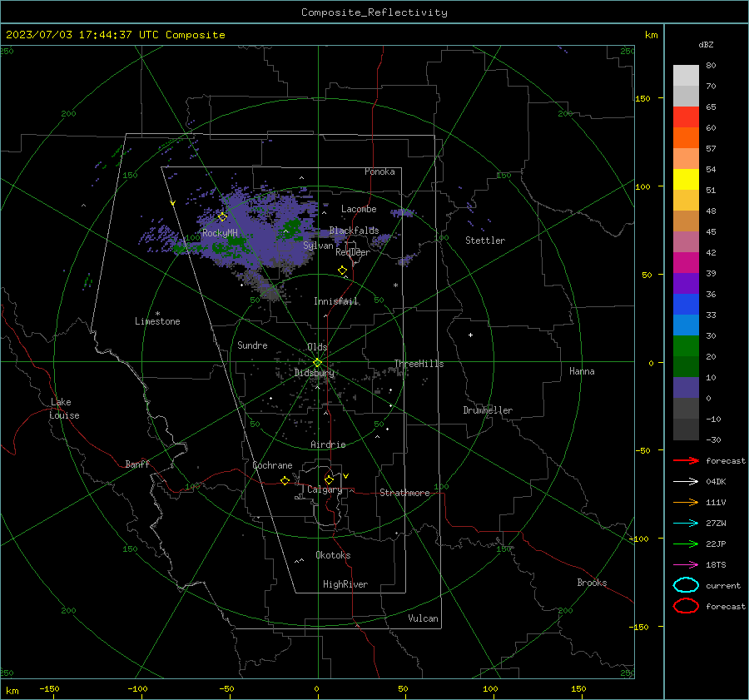749x700 pixels.
Task: Select the ThreeHills label
Action: [419, 364]
